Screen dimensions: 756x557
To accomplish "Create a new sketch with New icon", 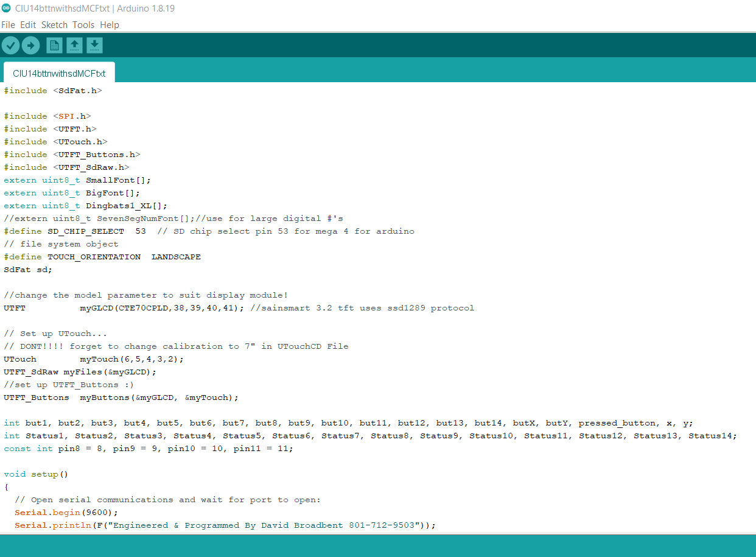I will 54,45.
